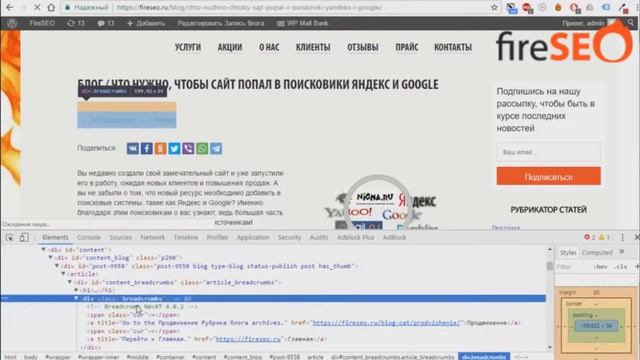
Task: Select the #content_blog breadcrumb in DevTools
Action: pos(242,357)
